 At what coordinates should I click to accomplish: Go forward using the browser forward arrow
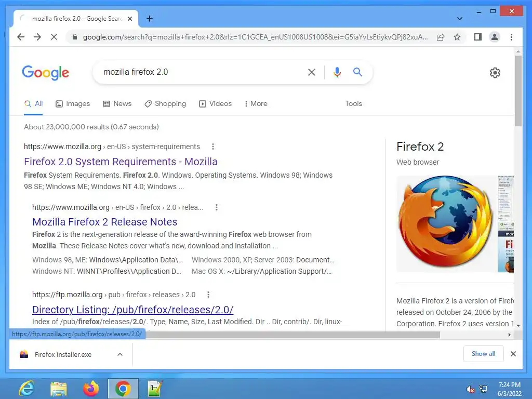tap(37, 37)
